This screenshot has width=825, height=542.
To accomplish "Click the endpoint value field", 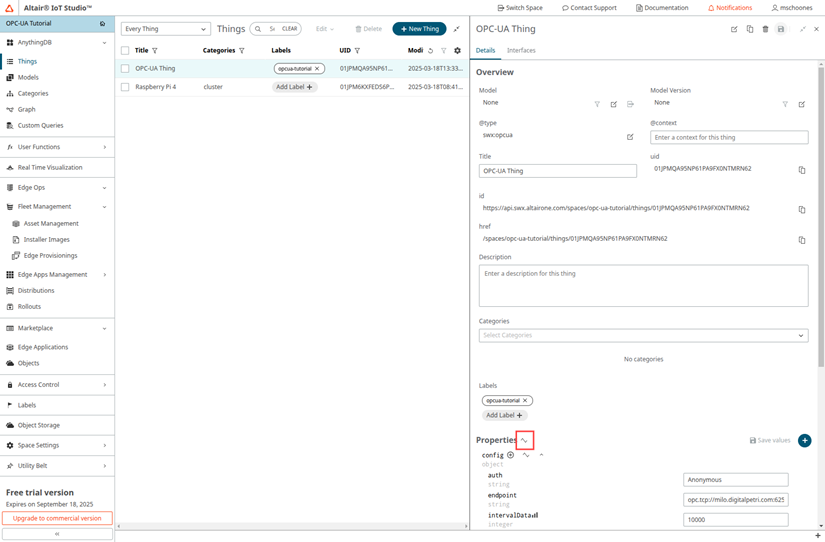I will (735, 500).
